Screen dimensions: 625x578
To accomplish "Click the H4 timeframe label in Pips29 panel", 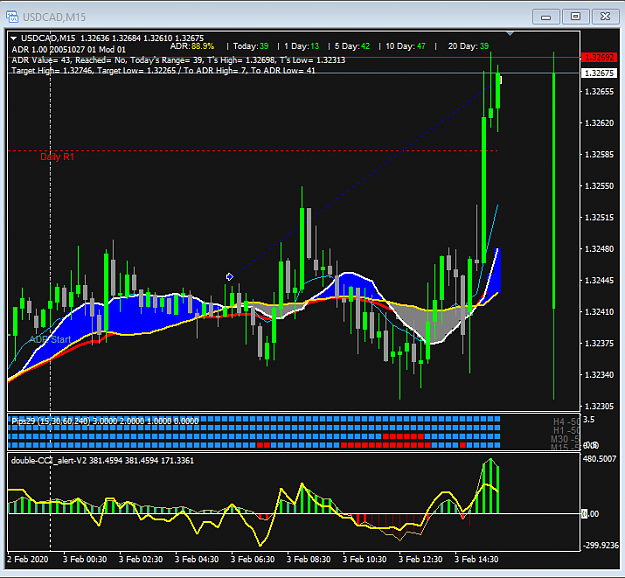I will (x=566, y=422).
